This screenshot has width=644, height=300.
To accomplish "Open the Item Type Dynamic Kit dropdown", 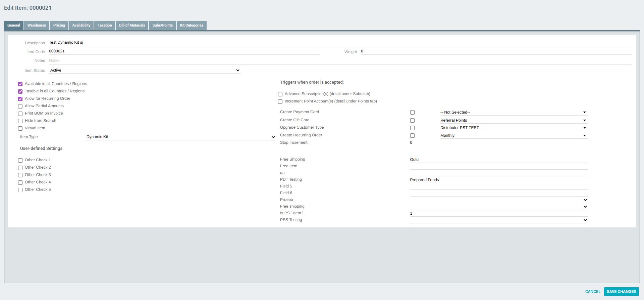I will click(180, 137).
